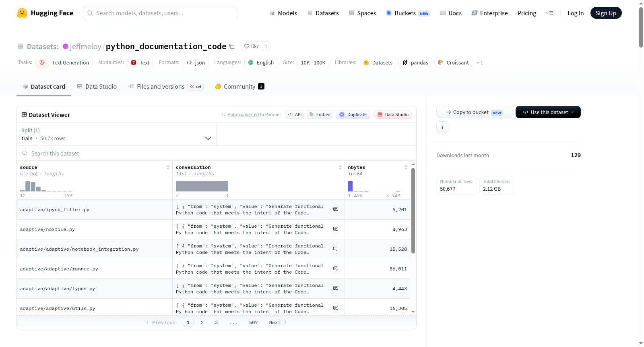Image resolution: width=644 pixels, height=347 pixels.
Task: Go to Spaces in navigation
Action: tap(363, 13)
